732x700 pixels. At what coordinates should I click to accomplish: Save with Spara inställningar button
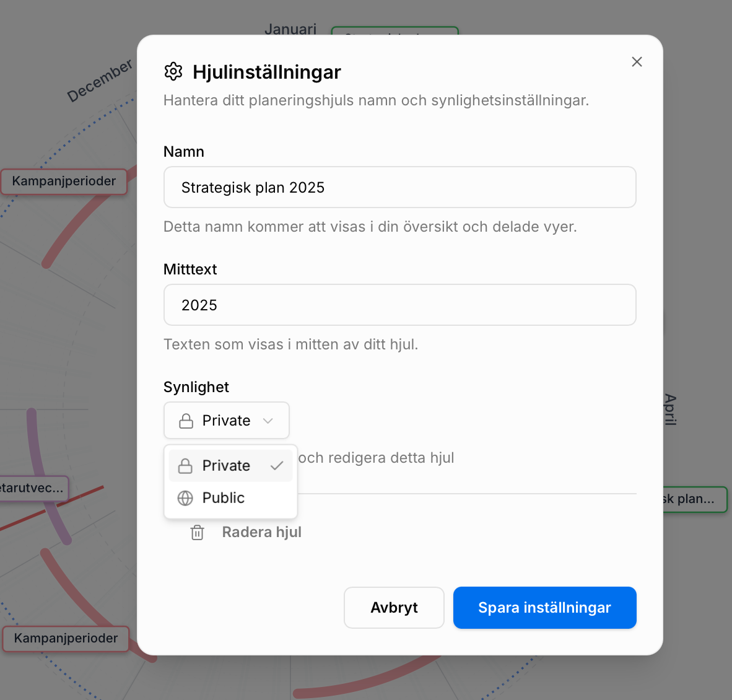(x=544, y=608)
